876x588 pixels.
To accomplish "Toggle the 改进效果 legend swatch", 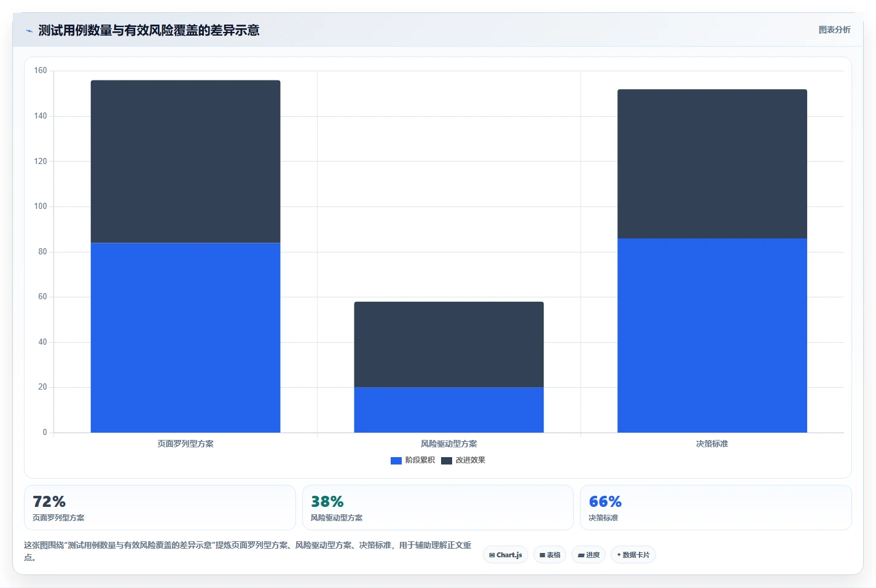I will pos(446,460).
